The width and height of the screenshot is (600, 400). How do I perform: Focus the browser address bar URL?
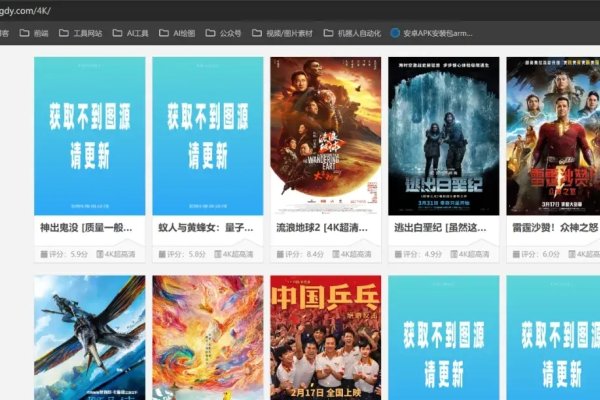tap(30, 9)
